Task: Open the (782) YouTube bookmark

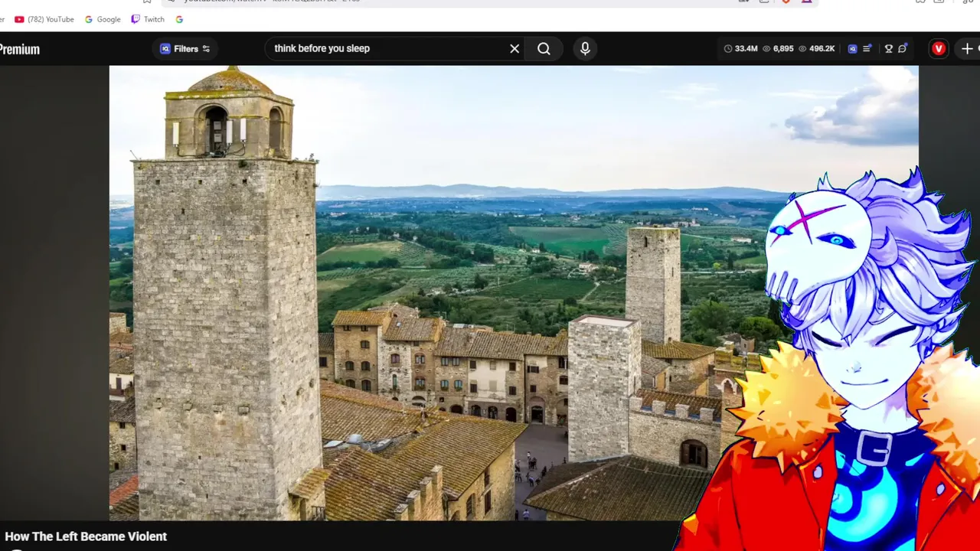Action: point(44,19)
